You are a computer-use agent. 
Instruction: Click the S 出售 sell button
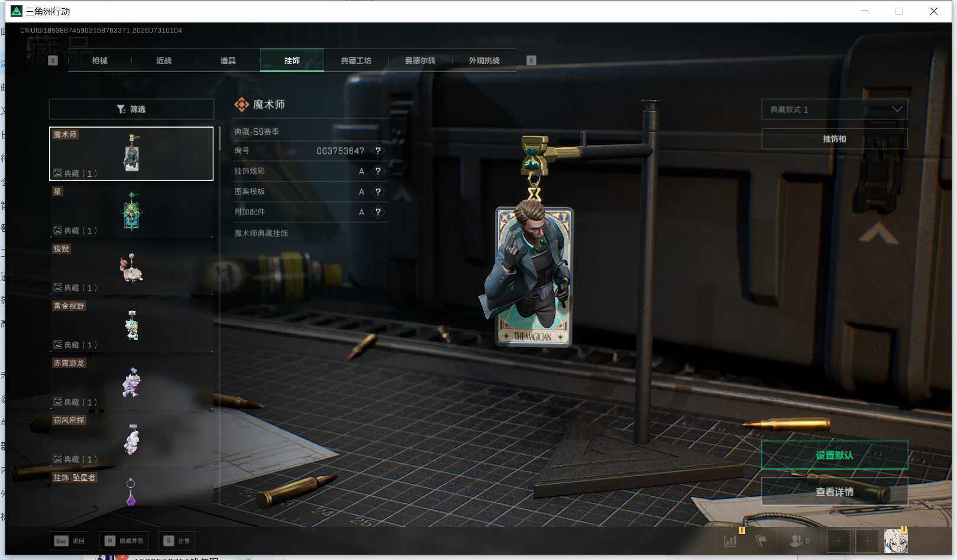[x=177, y=540]
